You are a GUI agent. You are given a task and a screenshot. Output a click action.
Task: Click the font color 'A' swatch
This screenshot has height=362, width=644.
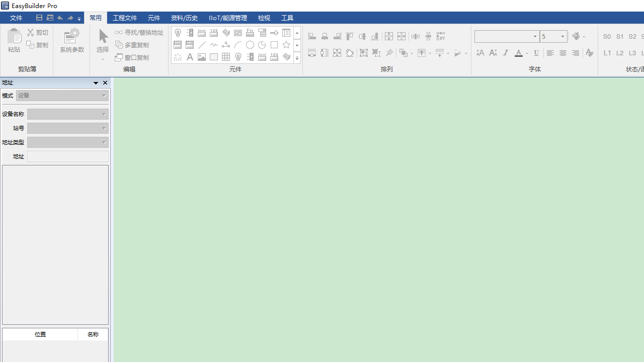pyautogui.click(x=518, y=53)
